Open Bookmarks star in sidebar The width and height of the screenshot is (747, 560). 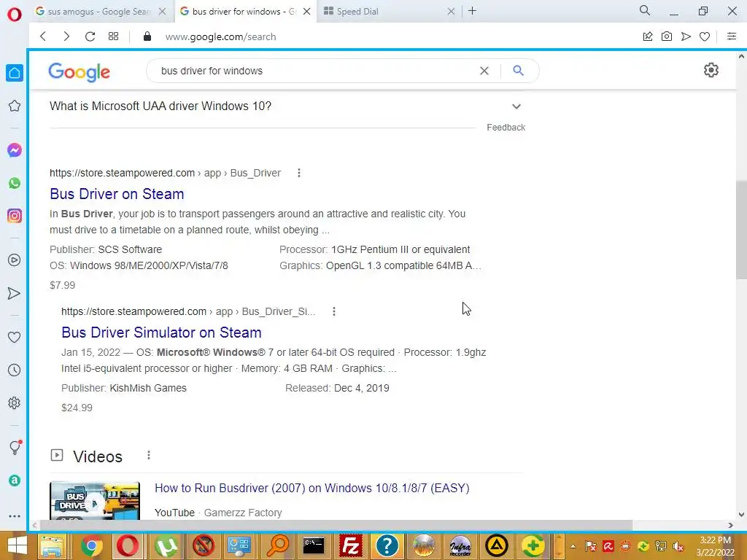coord(15,106)
